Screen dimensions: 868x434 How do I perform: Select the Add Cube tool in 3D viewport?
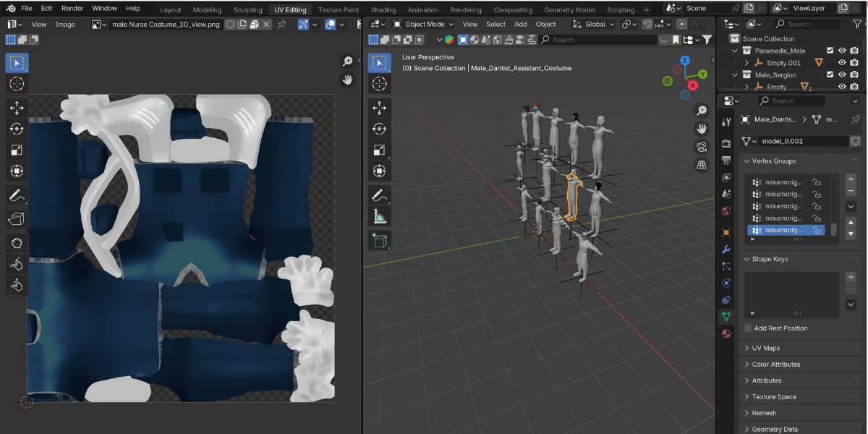coord(380,239)
